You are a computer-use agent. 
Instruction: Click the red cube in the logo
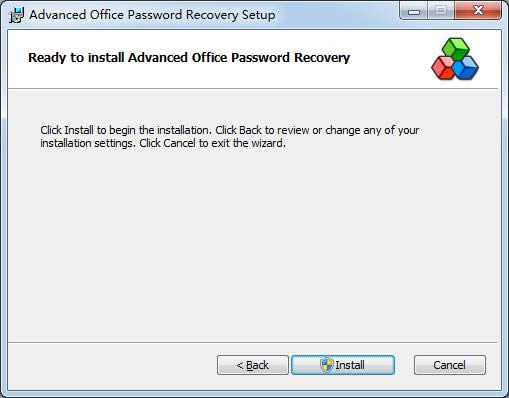coord(443,68)
